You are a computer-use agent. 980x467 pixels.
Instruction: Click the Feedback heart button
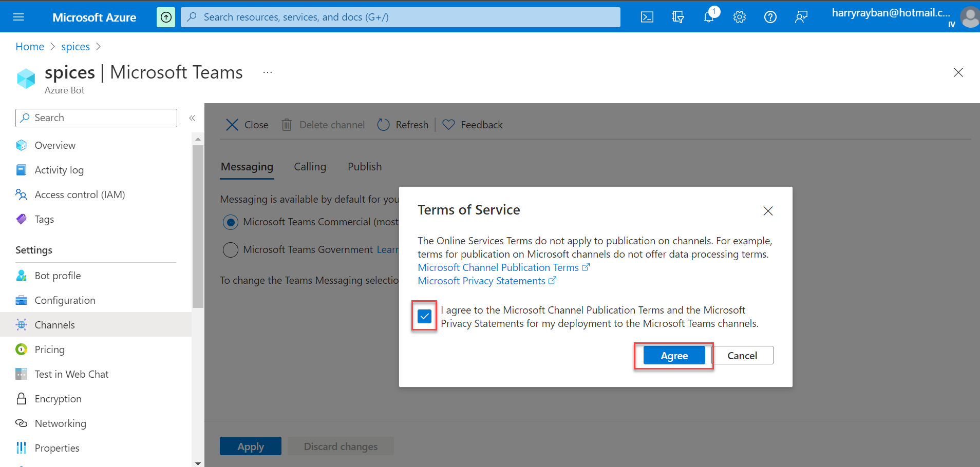(473, 125)
